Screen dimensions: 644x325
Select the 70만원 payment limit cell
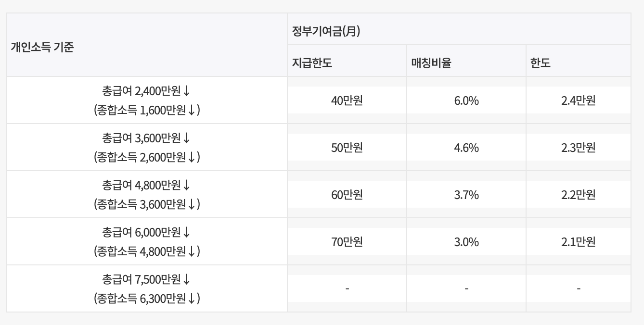[347, 241]
